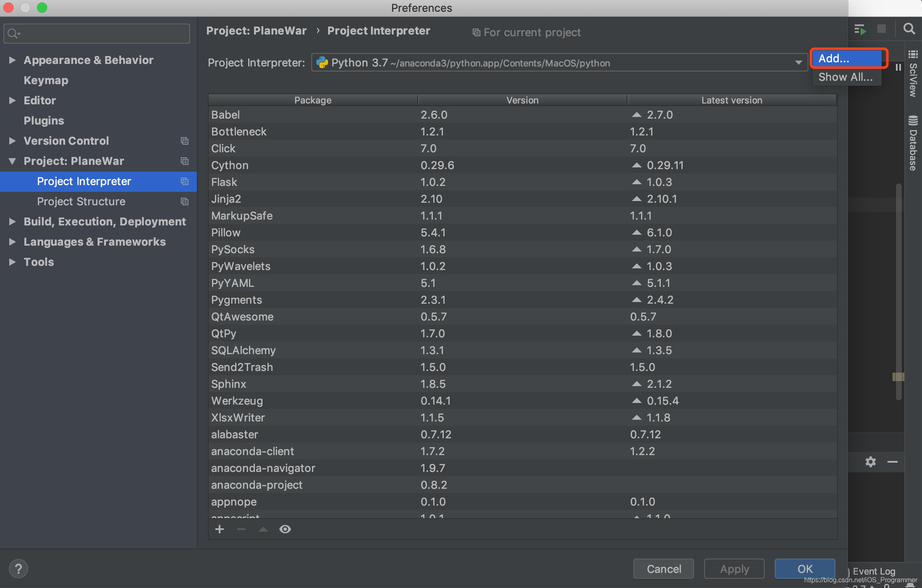This screenshot has height=588, width=922.
Task: Click the Apply button
Action: (x=734, y=569)
